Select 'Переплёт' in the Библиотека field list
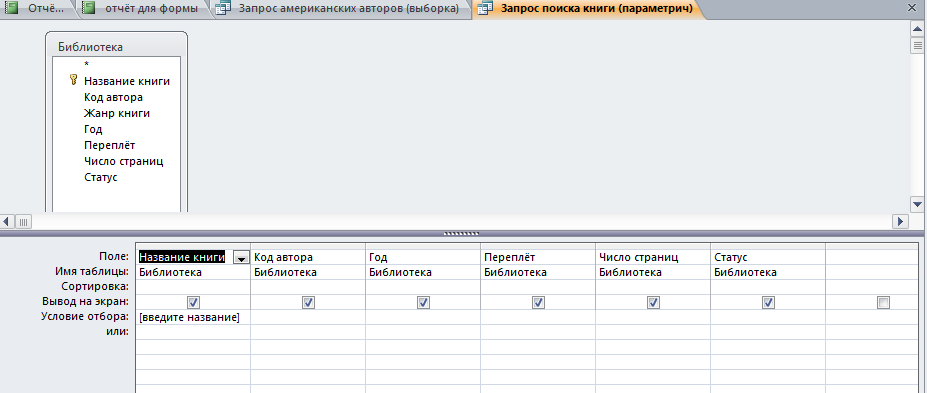The width and height of the screenshot is (927, 393). point(109,145)
